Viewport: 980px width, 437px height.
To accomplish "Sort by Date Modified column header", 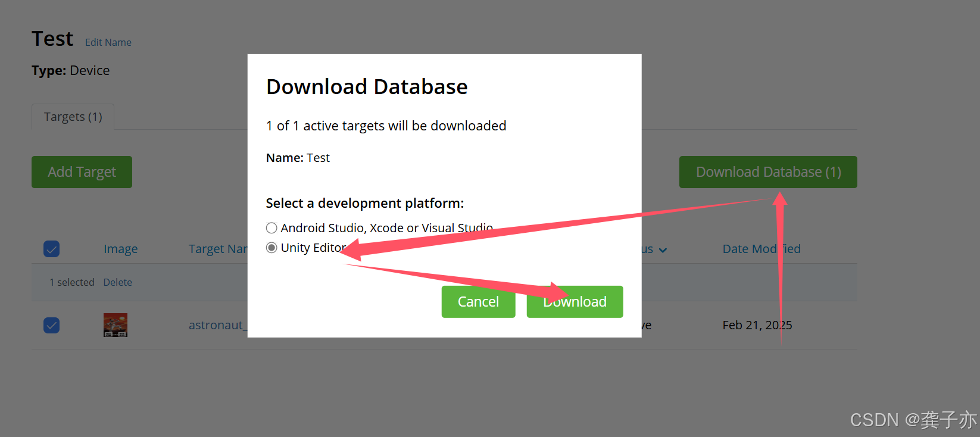I will (761, 249).
